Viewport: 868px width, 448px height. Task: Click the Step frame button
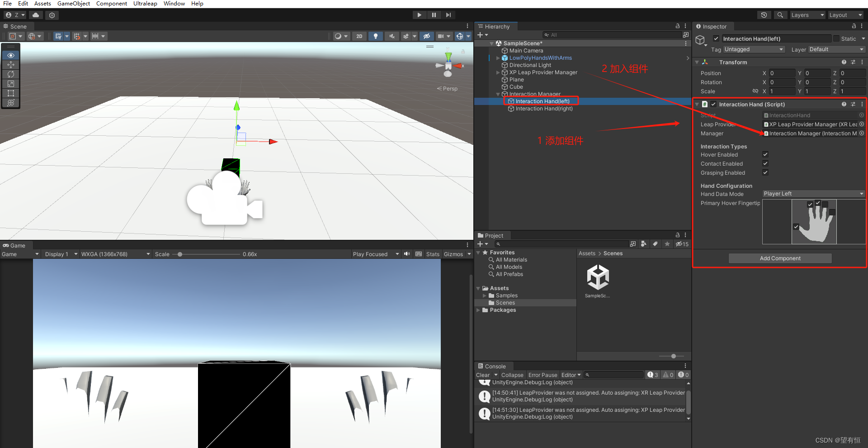448,15
